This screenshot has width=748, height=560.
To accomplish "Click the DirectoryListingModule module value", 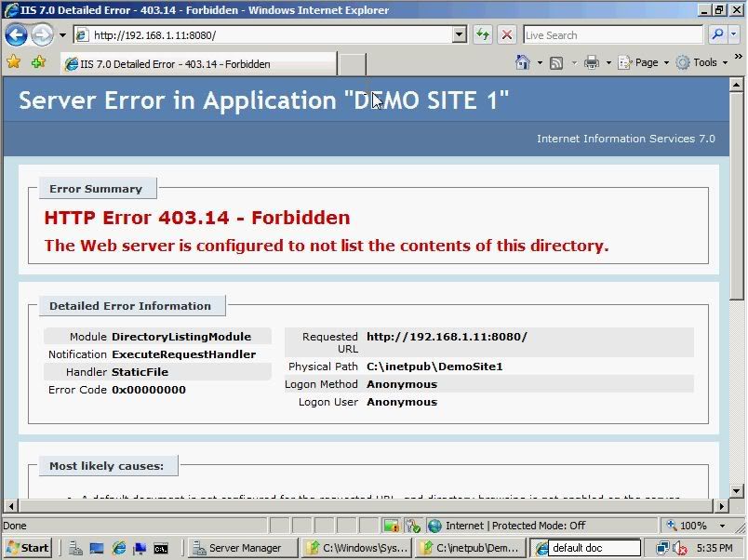I will [x=181, y=337].
